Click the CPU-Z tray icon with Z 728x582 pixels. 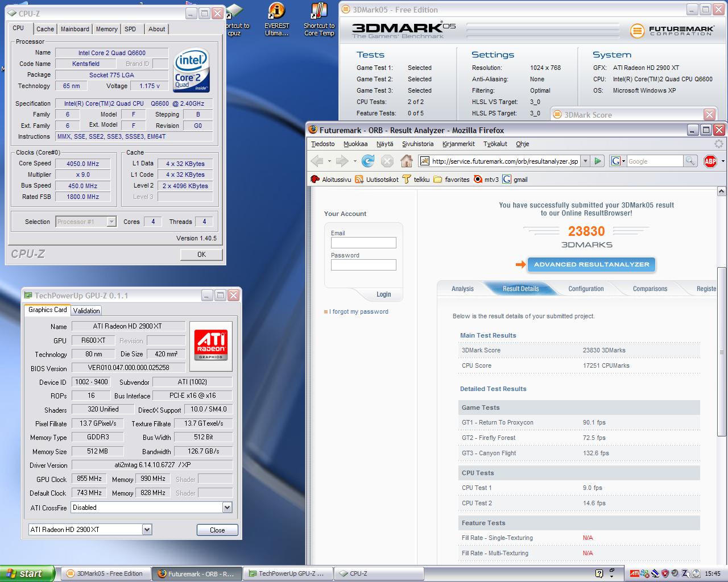pyautogui.click(x=685, y=573)
